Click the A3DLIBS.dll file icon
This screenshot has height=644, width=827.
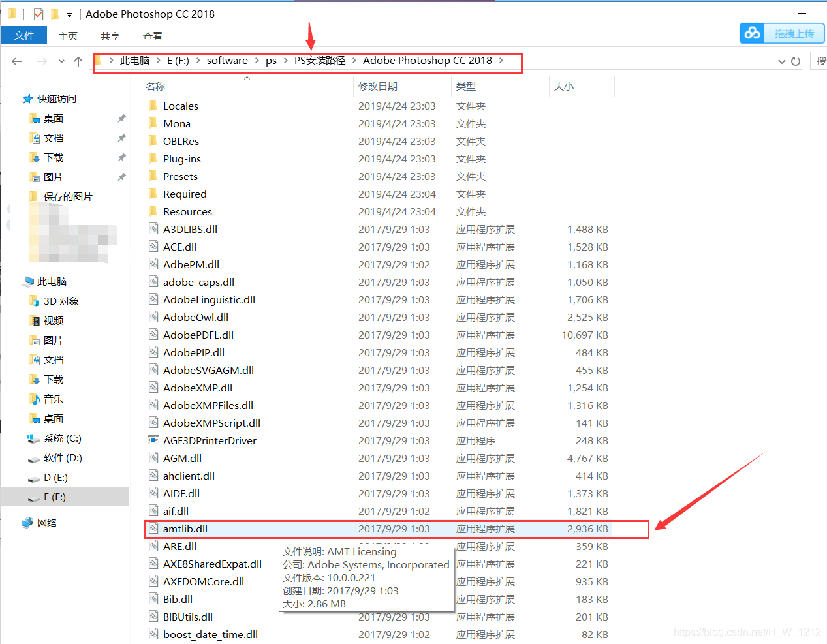(x=153, y=228)
